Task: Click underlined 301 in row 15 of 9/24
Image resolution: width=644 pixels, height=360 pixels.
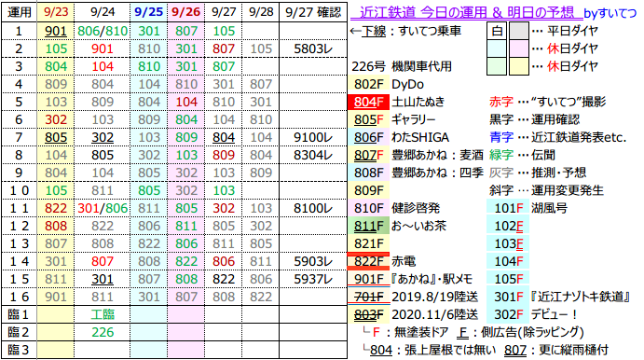Action: 103,279
